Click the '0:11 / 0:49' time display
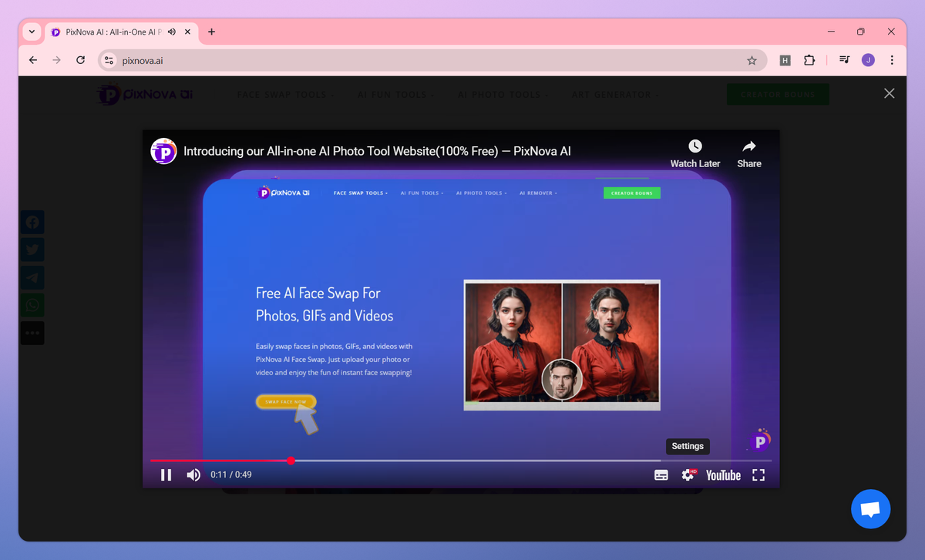Screen dimensions: 925x560 231,475
